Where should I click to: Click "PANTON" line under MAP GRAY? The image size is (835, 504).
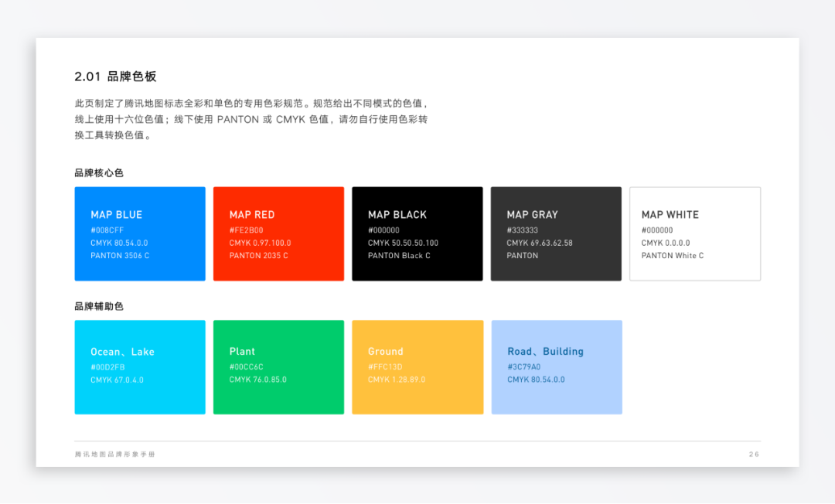coord(523,256)
